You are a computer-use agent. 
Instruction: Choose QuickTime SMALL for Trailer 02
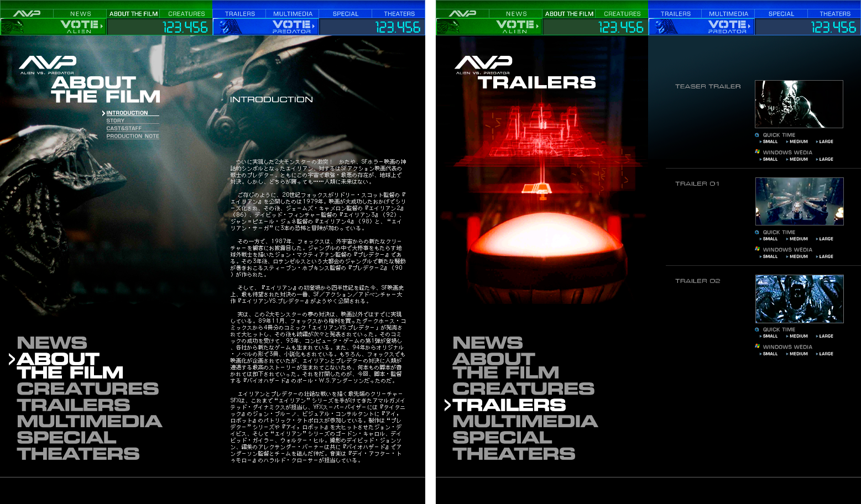tap(769, 336)
